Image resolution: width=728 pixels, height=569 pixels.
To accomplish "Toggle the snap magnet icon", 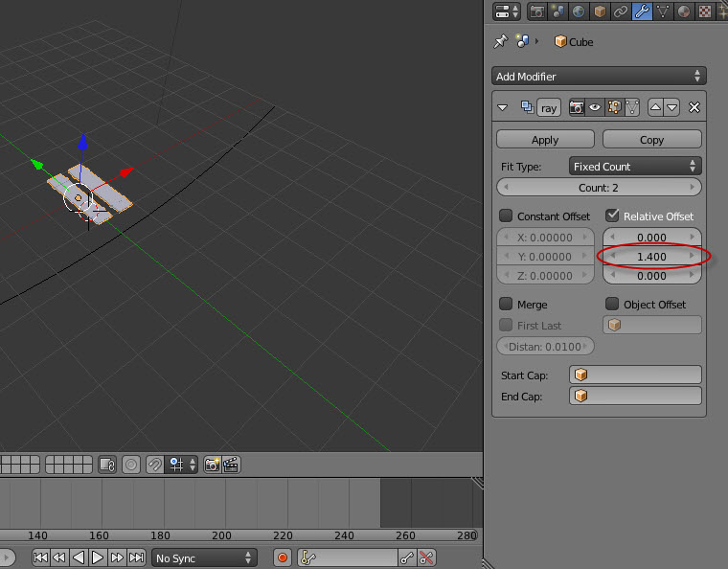I will [154, 465].
